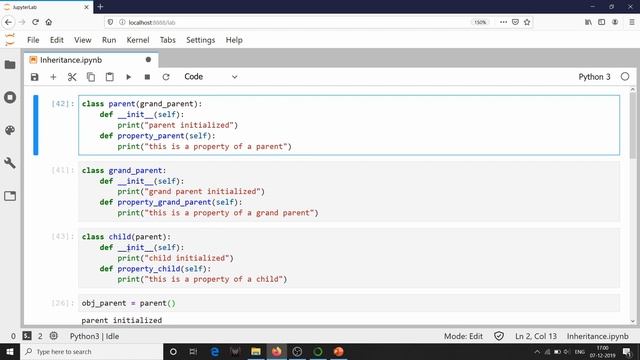
Task: Switch kernel by clicking Python 3
Action: coord(594,77)
